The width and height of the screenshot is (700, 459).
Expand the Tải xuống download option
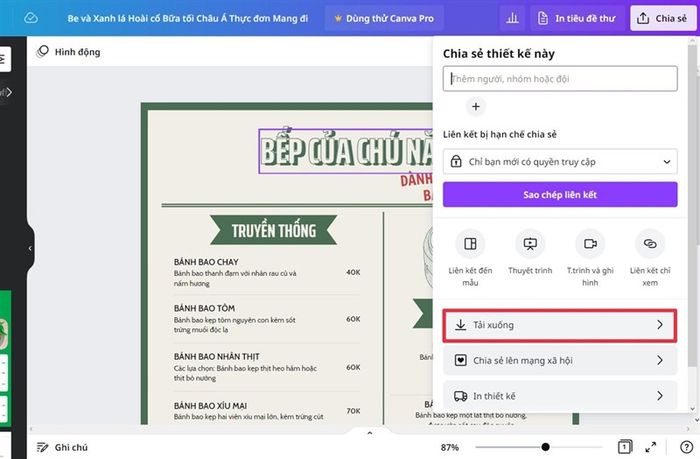pyautogui.click(x=560, y=325)
